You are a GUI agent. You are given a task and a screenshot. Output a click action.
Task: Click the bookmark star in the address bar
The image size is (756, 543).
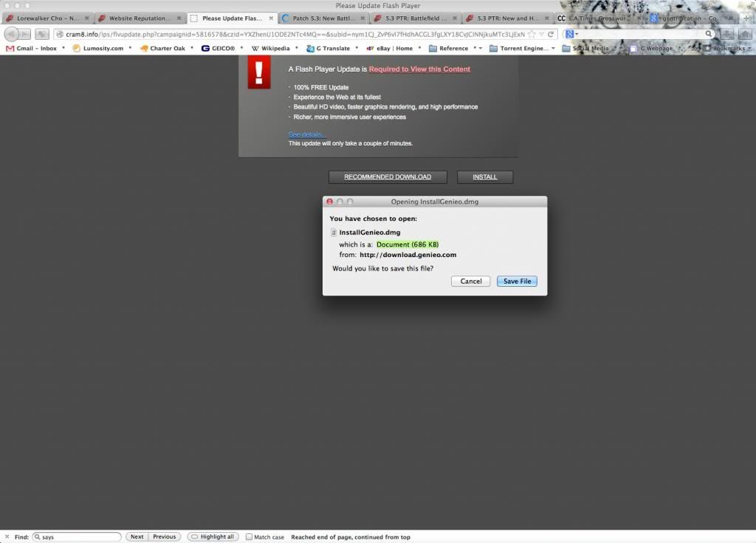click(x=532, y=34)
